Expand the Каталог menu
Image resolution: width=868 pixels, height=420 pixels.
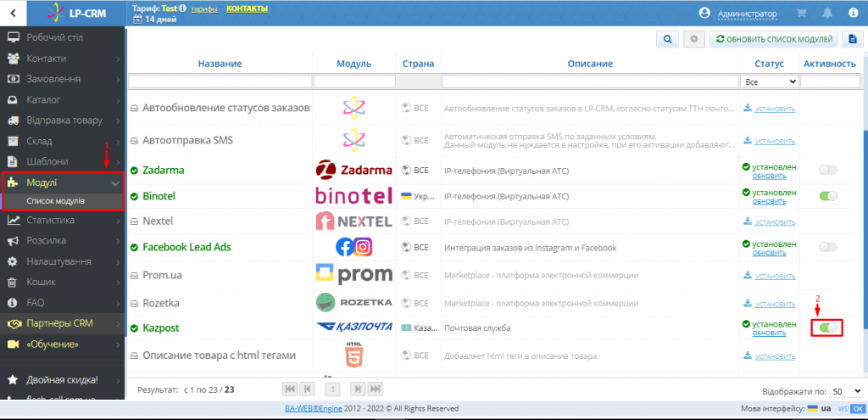pyautogui.click(x=63, y=100)
